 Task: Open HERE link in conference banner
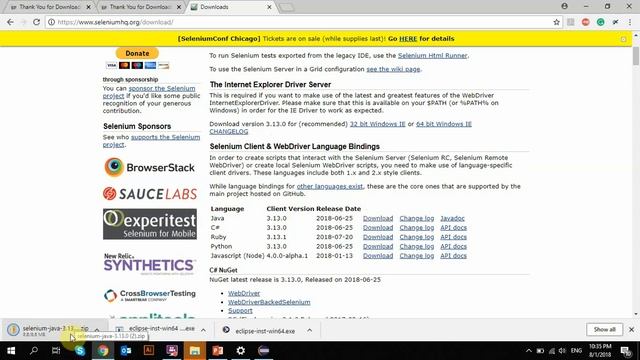(408, 39)
